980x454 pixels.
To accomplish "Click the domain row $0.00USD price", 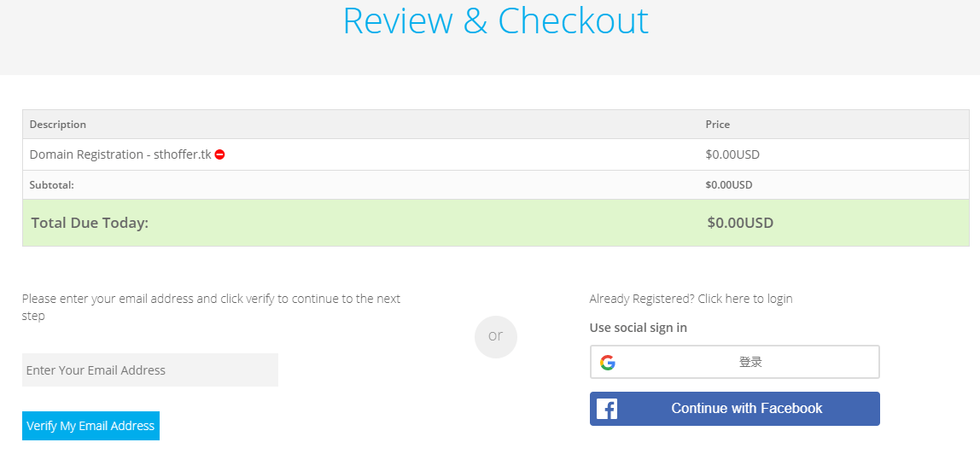I will point(732,154).
